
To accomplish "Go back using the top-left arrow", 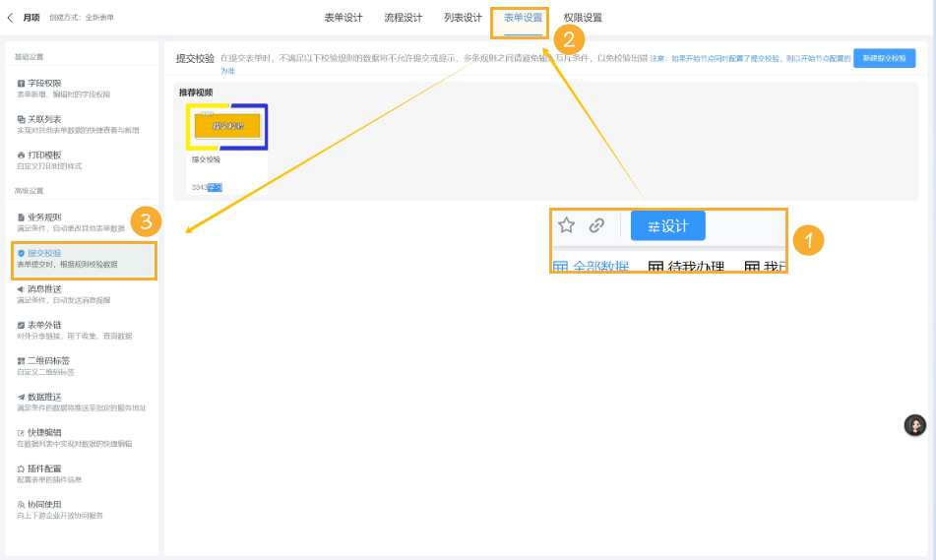I will click(10, 18).
